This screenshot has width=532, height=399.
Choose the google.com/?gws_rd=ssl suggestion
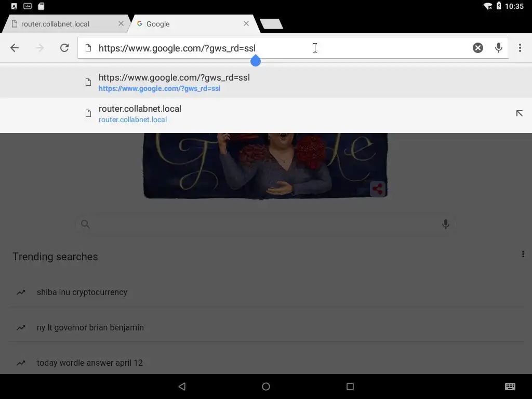pyautogui.click(x=266, y=83)
